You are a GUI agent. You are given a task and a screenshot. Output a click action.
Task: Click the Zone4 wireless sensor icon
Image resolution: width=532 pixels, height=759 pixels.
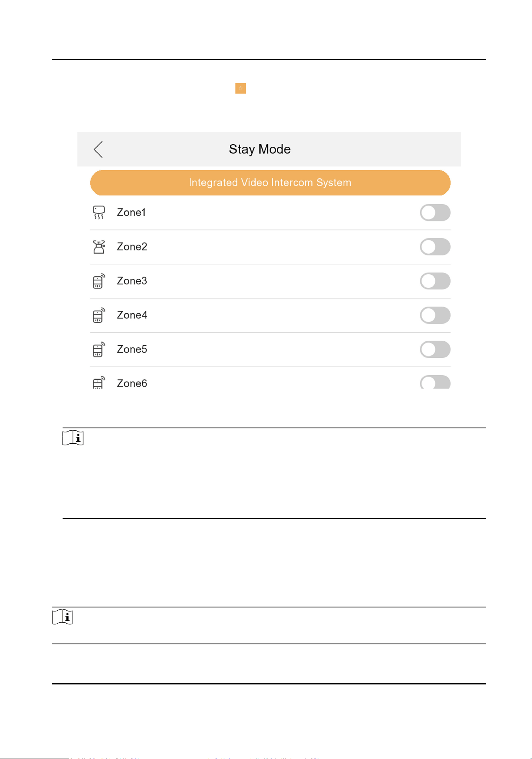point(99,315)
